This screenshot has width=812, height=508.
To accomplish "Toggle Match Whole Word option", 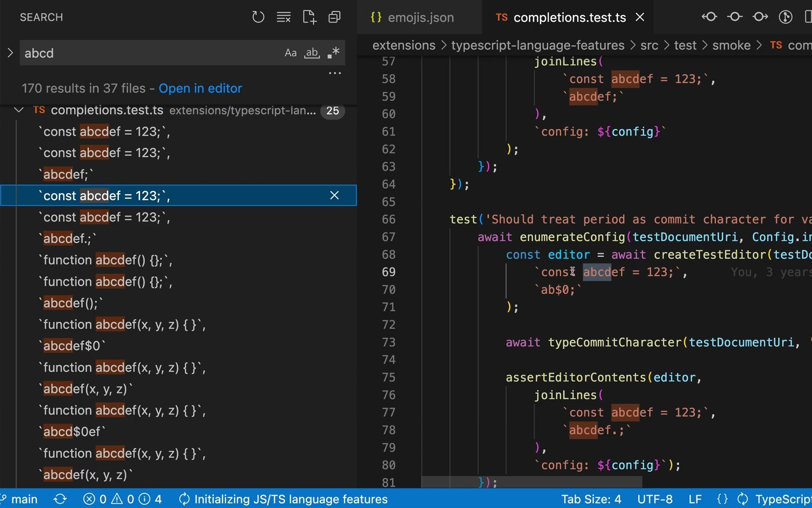I will pos(312,53).
